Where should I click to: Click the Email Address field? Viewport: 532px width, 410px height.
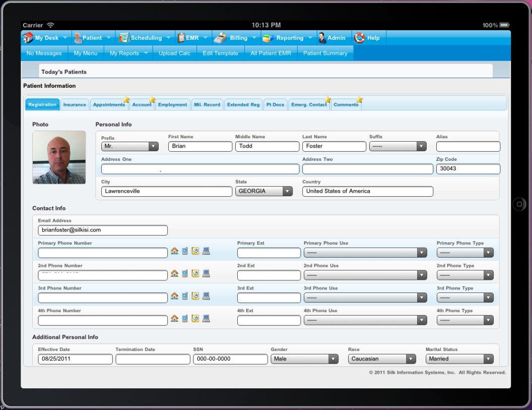click(x=103, y=230)
